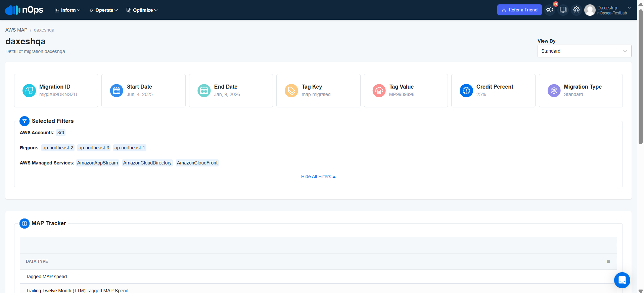
Task: Click the ap-northeast-3 region tag
Action: click(94, 148)
